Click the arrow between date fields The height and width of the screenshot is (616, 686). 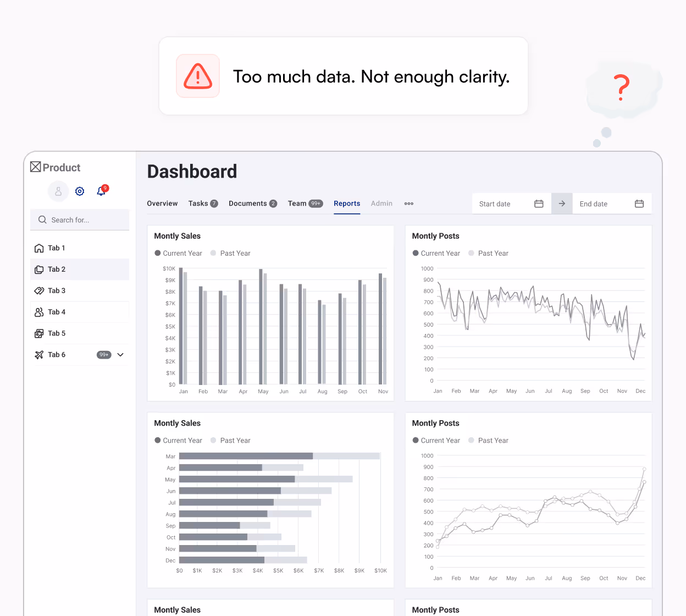coord(562,204)
